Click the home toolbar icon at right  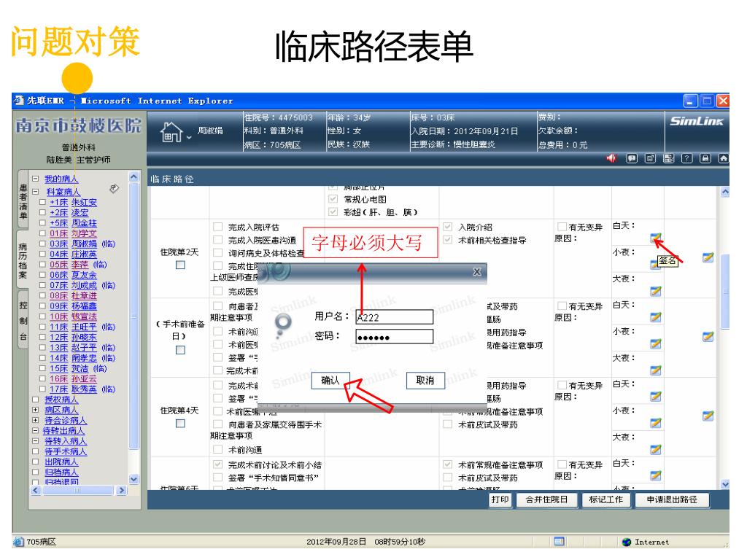point(724,158)
